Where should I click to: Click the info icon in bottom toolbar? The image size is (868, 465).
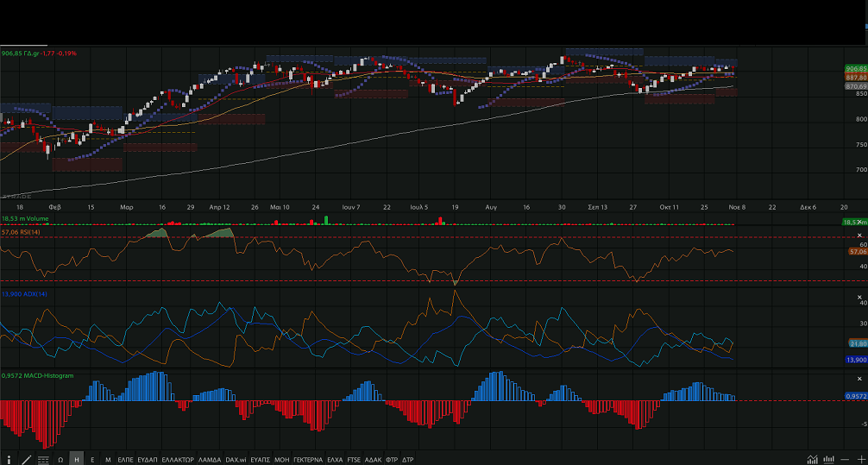9,459
